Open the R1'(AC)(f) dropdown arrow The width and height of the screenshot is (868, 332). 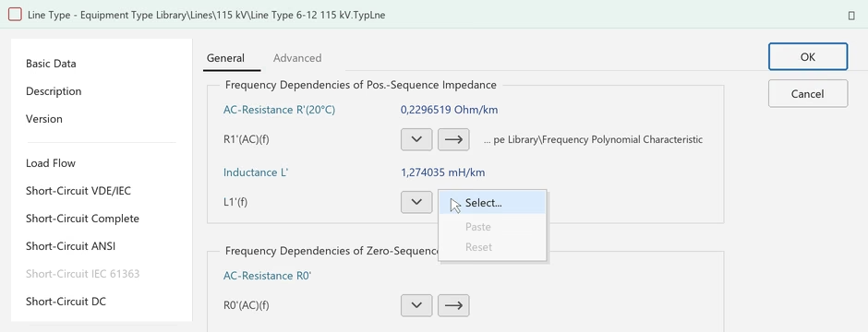[x=416, y=140]
